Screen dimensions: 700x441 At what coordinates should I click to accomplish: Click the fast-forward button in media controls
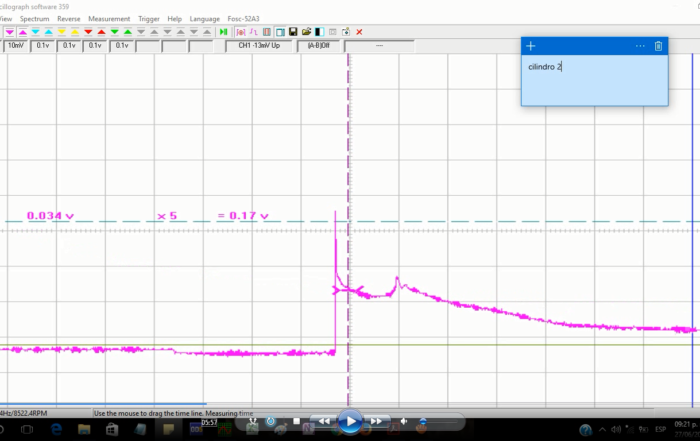(376, 421)
